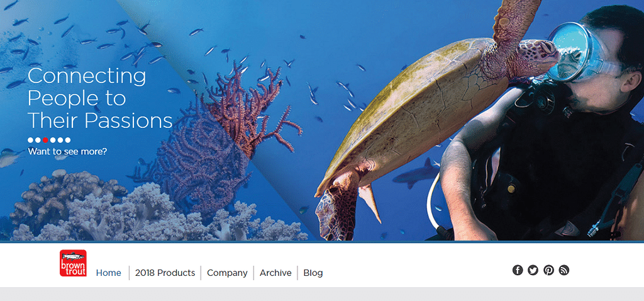Open the Facebook social icon
The image size is (644, 301).
tap(518, 270)
